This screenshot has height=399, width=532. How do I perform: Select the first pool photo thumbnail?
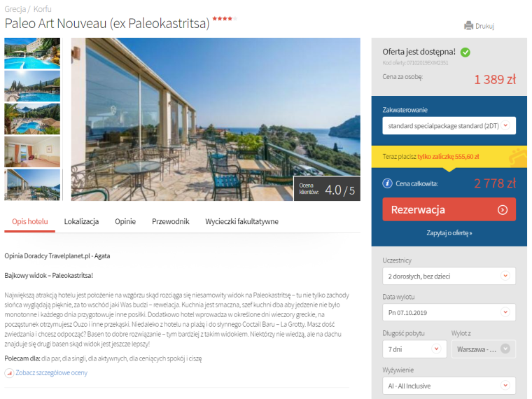point(32,53)
